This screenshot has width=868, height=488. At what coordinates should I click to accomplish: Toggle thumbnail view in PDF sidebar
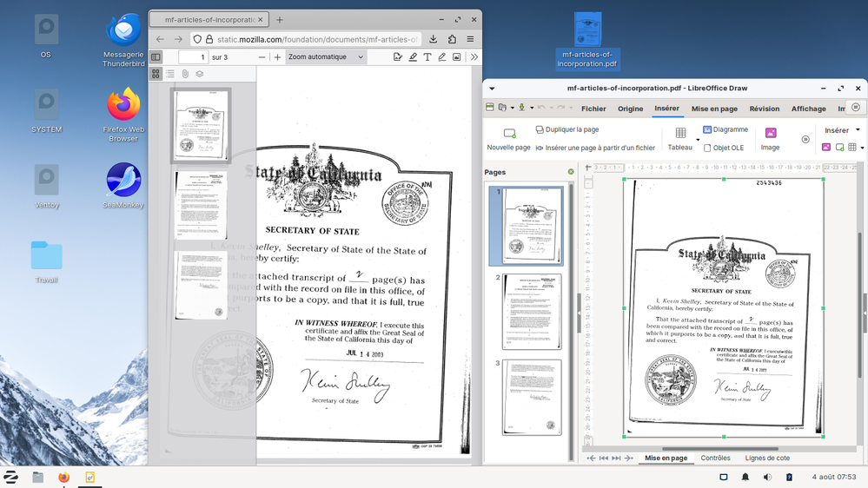tap(156, 75)
